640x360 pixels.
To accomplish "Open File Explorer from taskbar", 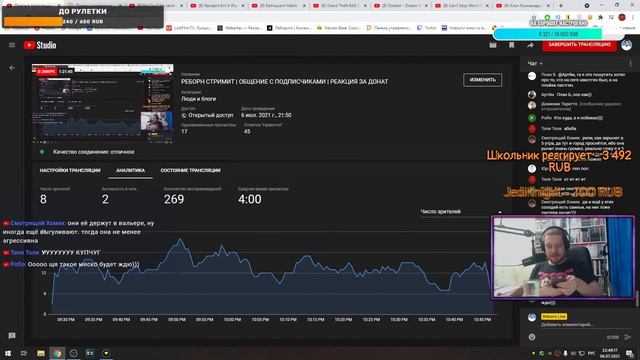I will (x=41, y=353).
